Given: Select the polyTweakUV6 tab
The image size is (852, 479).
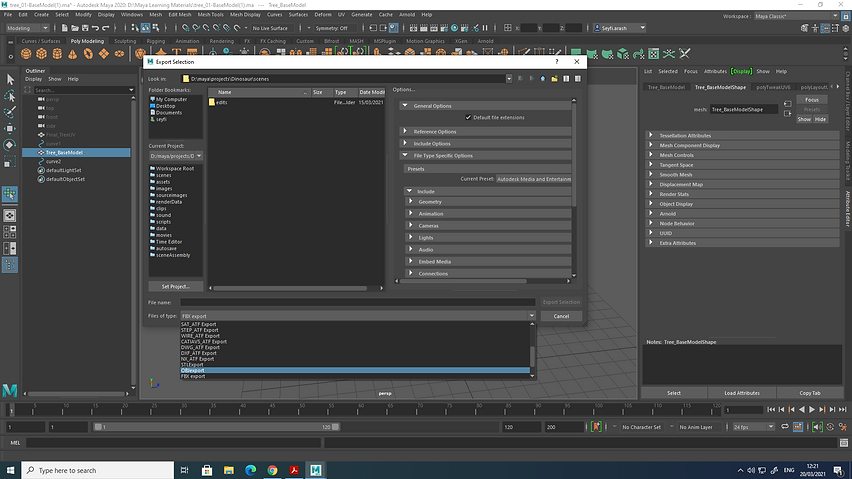Looking at the screenshot, I should pos(773,87).
